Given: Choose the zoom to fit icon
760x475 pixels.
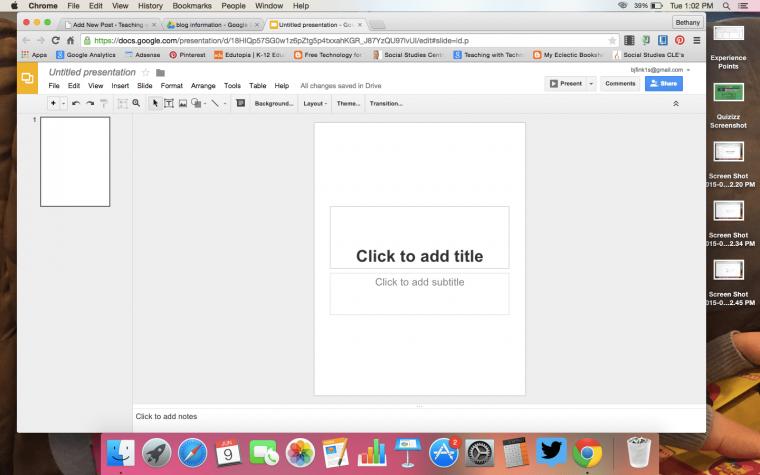Looking at the screenshot, I should [x=123, y=103].
